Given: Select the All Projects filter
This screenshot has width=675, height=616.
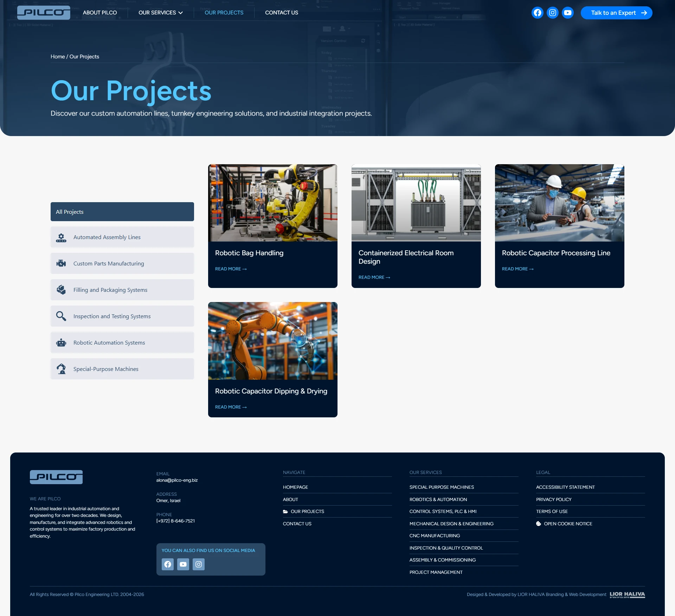Looking at the screenshot, I should 122,212.
